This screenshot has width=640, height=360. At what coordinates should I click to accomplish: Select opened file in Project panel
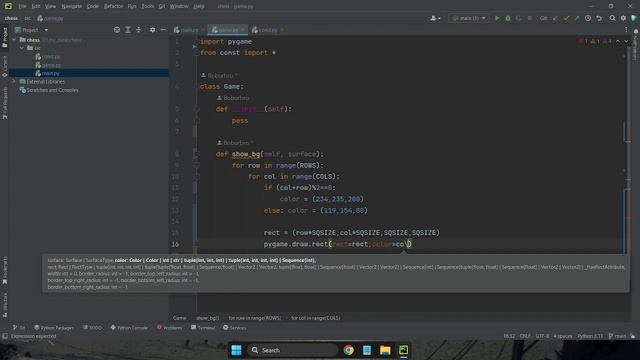coord(117,30)
